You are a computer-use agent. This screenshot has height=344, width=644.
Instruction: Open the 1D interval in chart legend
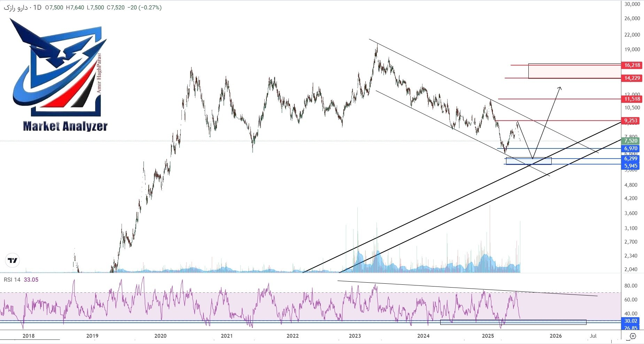coord(37,7)
